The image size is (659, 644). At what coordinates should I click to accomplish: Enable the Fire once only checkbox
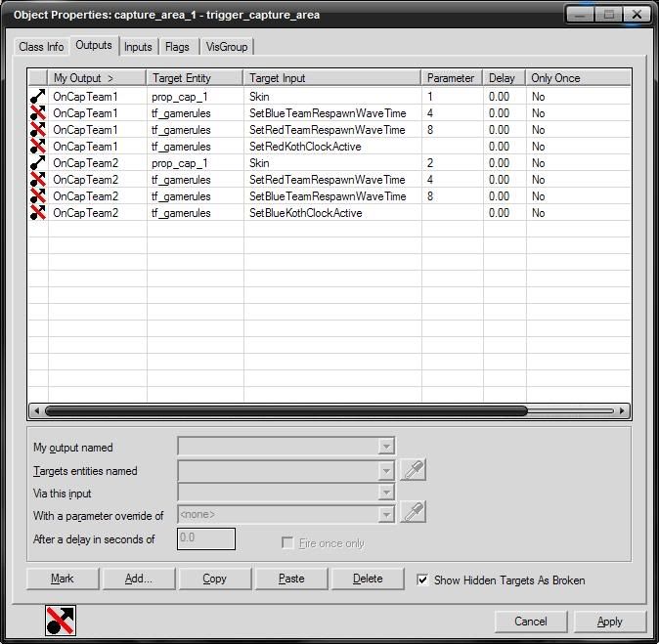tap(287, 543)
